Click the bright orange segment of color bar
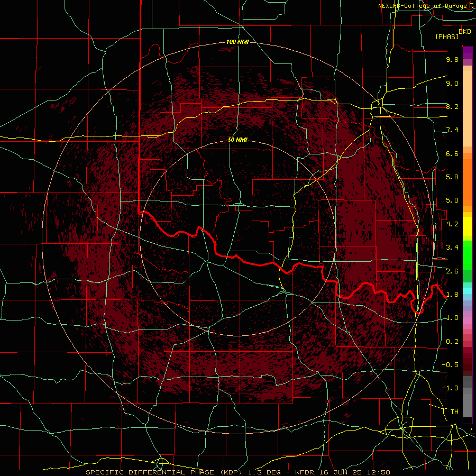The width and height of the screenshot is (476, 476). click(x=467, y=182)
